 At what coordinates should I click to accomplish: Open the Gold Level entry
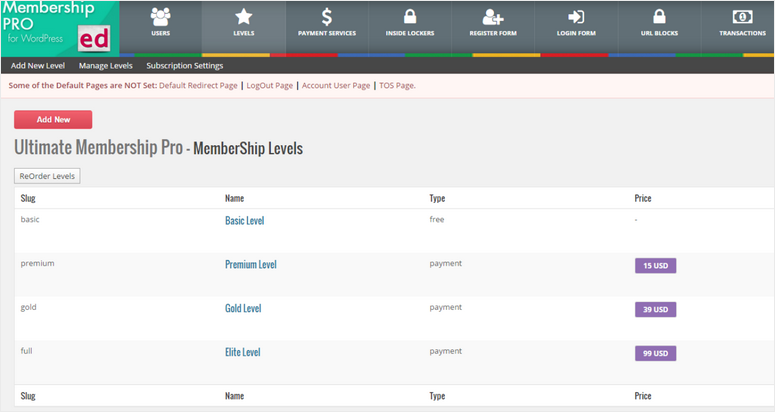click(243, 308)
